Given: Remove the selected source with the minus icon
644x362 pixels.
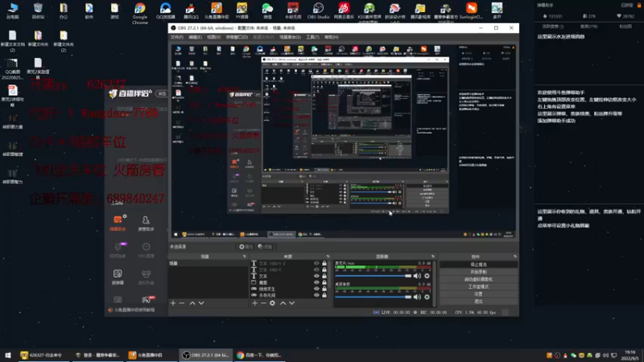Looking at the screenshot, I should click(263, 303).
